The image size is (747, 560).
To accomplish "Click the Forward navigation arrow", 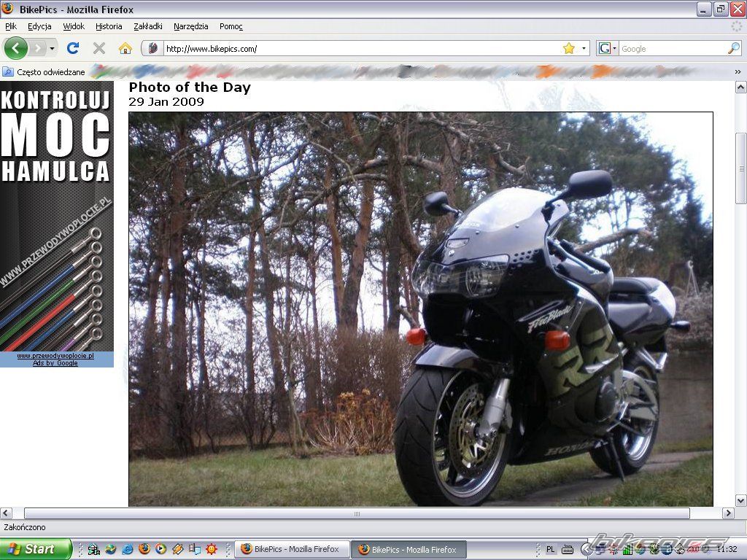I will 38,48.
